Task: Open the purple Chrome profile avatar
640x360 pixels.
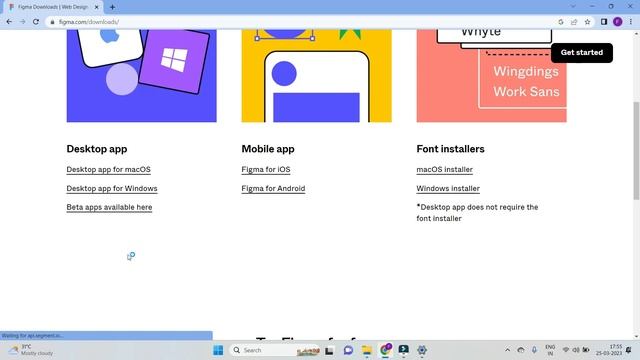Action: (618, 22)
